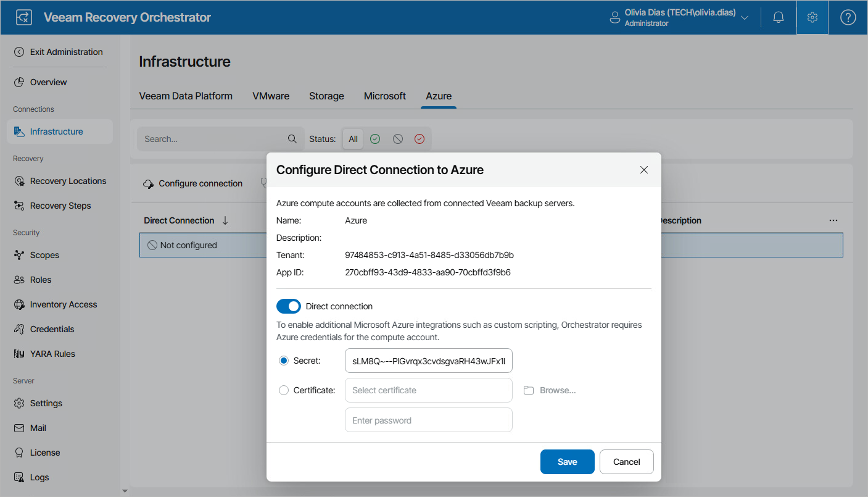This screenshot has width=868, height=497.
Task: Click the search magnifier icon
Action: [292, 139]
